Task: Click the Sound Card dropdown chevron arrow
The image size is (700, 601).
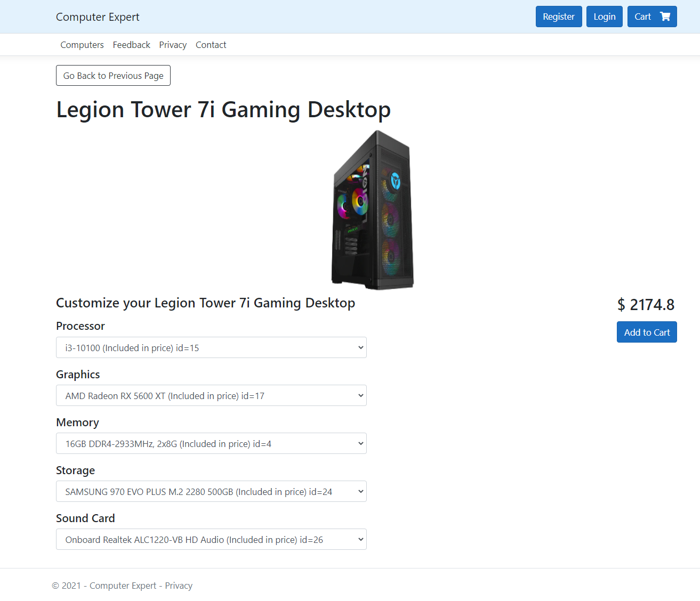Action: [361, 540]
